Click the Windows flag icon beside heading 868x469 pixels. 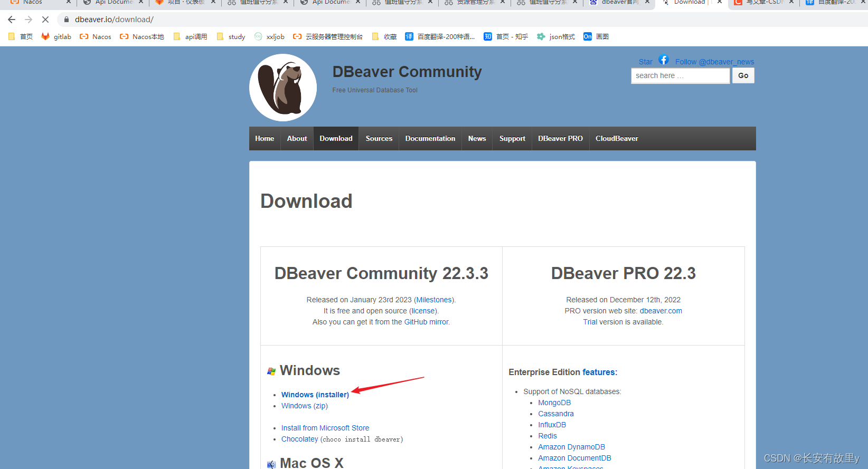271,371
